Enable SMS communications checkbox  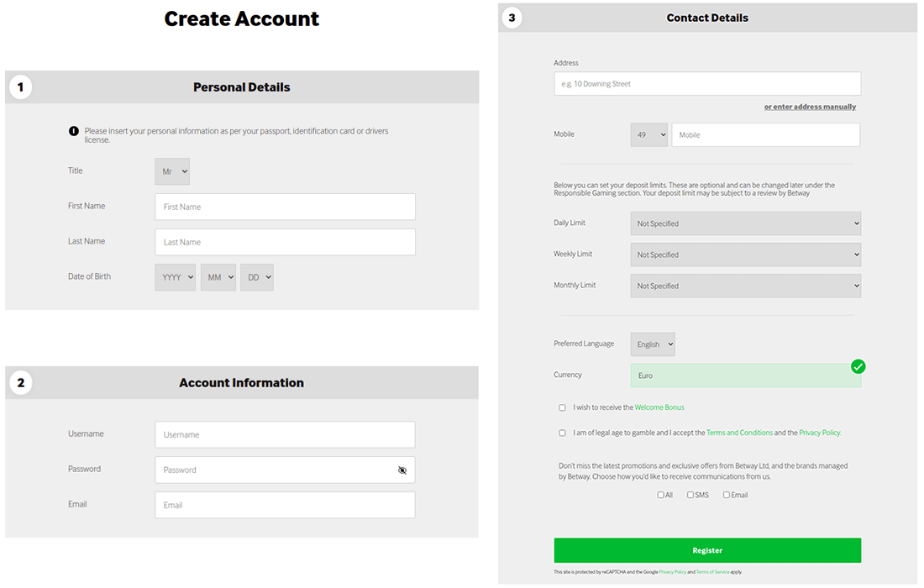coord(690,496)
